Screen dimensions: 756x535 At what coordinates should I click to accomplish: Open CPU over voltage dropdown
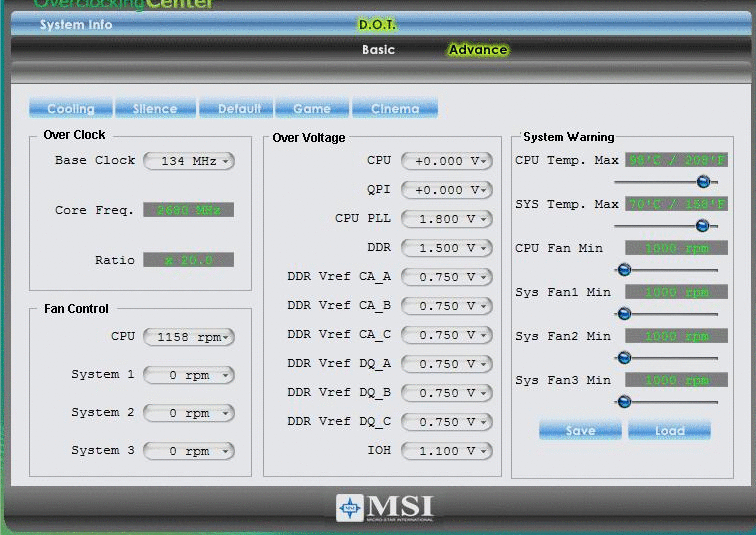tap(447, 161)
